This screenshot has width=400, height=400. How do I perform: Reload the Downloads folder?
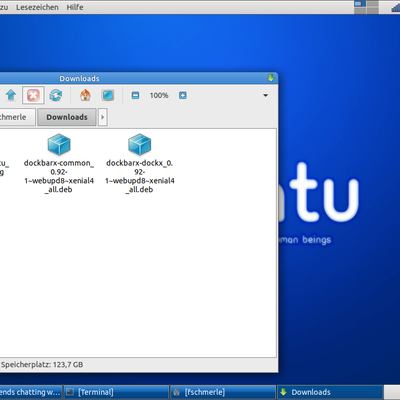pyautogui.click(x=56, y=95)
